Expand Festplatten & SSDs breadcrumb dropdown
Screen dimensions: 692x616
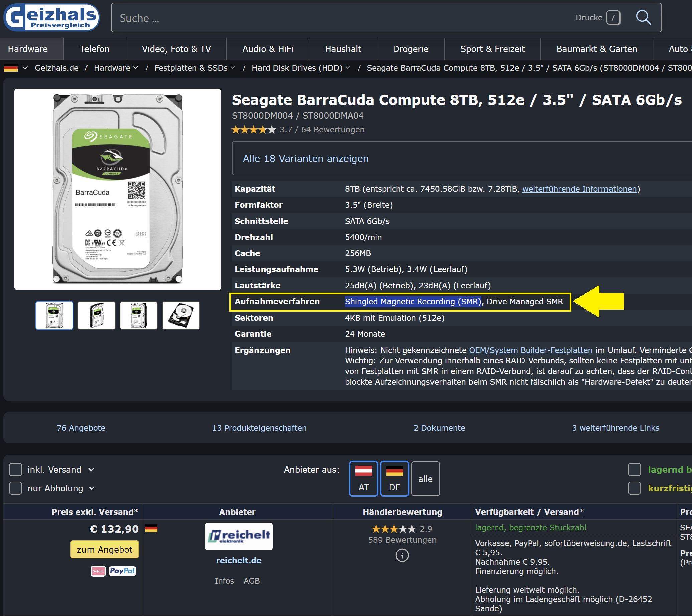[233, 68]
